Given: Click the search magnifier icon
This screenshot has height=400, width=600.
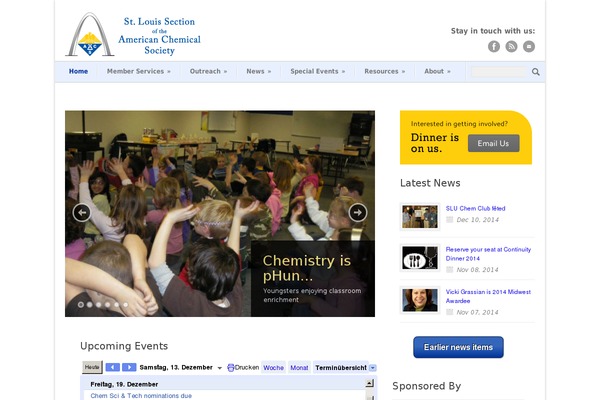Looking at the screenshot, I should pos(536,72).
